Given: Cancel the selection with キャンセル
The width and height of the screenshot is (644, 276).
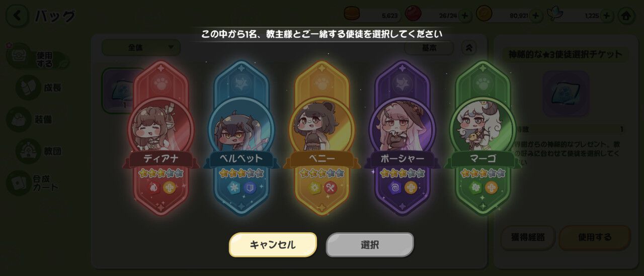Looking at the screenshot, I should [x=273, y=245].
